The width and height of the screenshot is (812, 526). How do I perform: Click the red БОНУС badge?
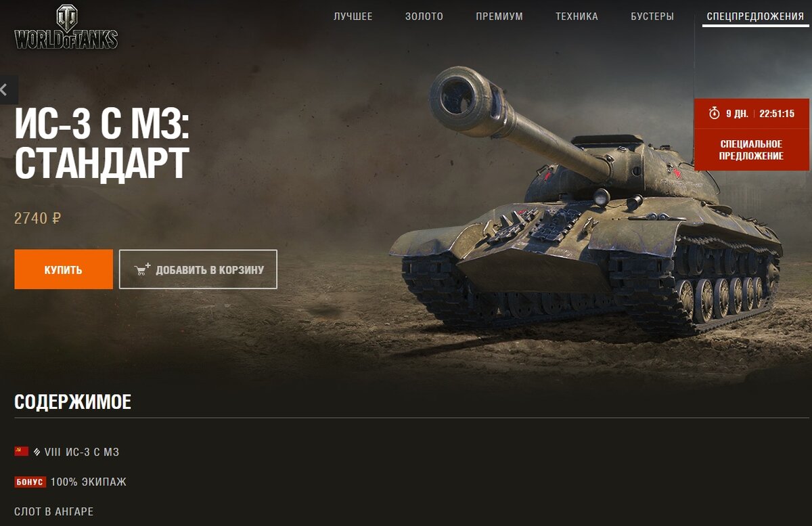(30, 482)
